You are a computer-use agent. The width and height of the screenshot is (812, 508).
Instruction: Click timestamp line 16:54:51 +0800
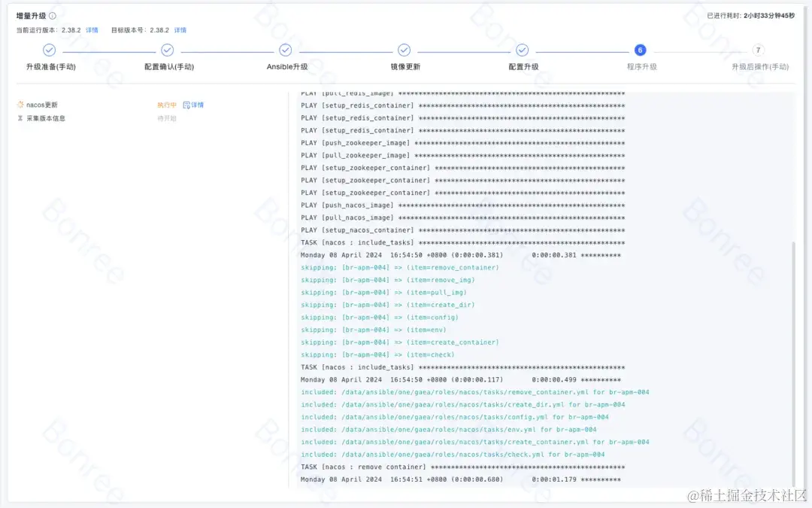pyautogui.click(x=460, y=479)
